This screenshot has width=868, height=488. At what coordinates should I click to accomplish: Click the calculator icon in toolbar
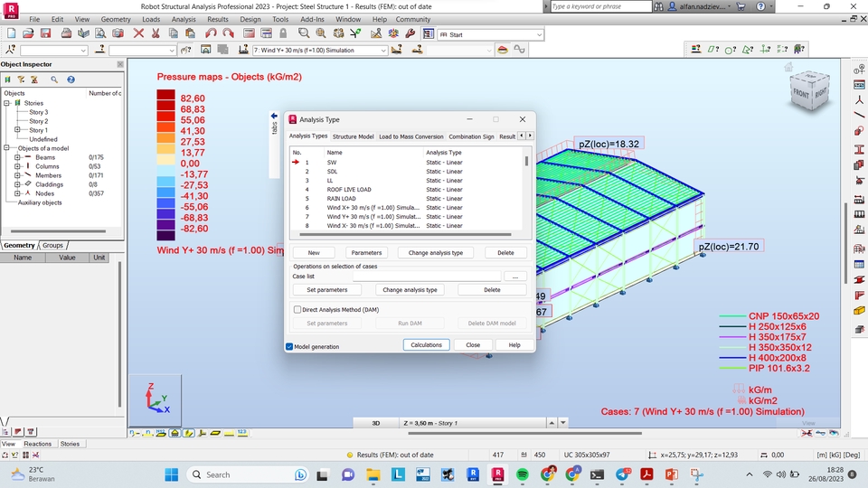tap(249, 33)
